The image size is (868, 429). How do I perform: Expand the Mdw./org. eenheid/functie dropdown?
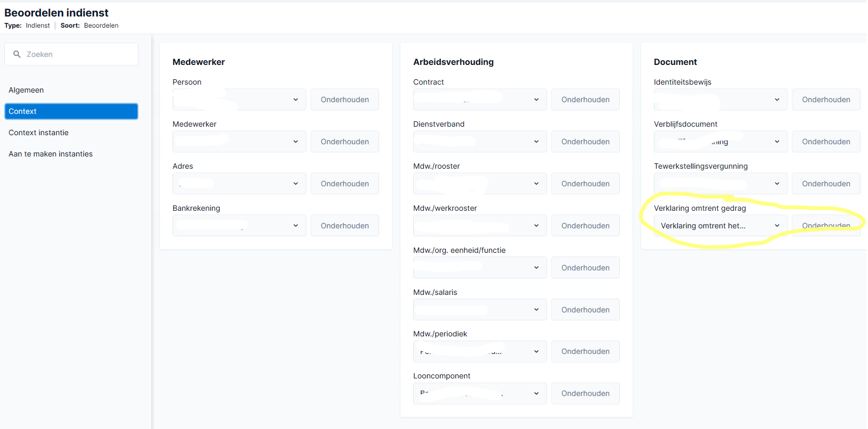click(480, 268)
